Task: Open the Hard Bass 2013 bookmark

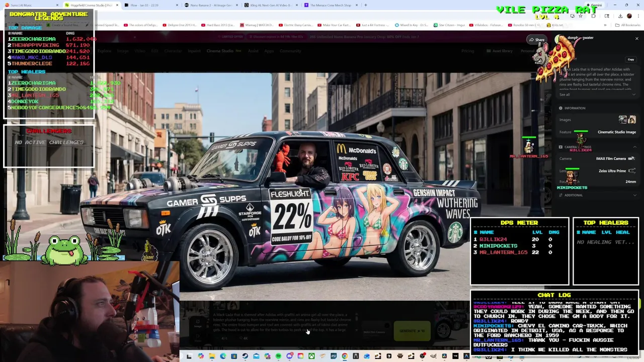Action: (x=218, y=25)
